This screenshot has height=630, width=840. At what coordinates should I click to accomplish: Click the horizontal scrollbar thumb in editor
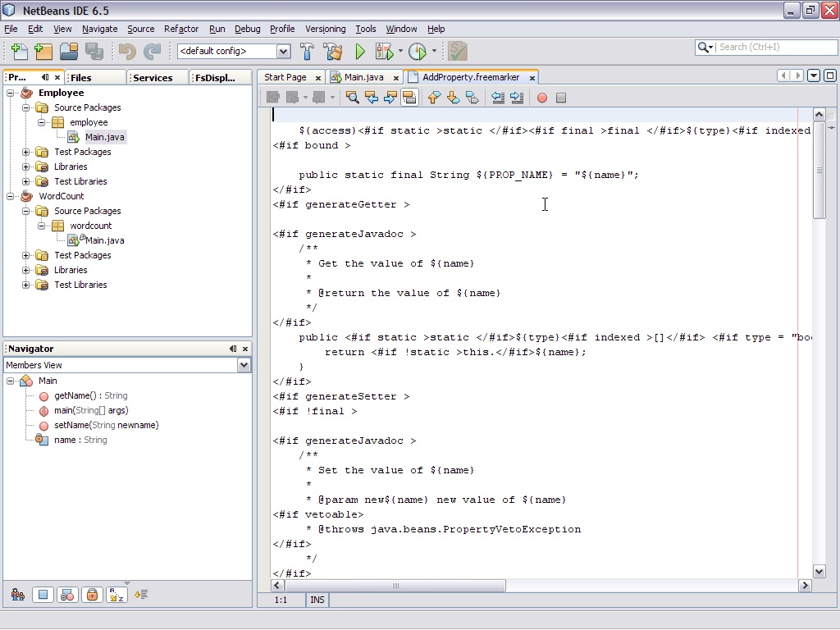pyautogui.click(x=395, y=586)
